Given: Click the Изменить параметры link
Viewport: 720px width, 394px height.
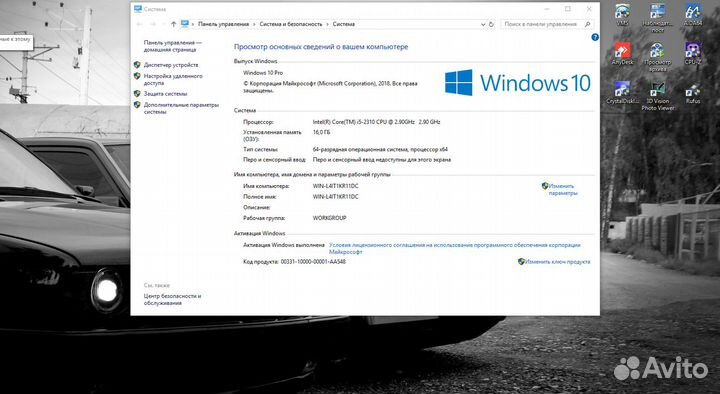Looking at the screenshot, I should pyautogui.click(x=562, y=190).
